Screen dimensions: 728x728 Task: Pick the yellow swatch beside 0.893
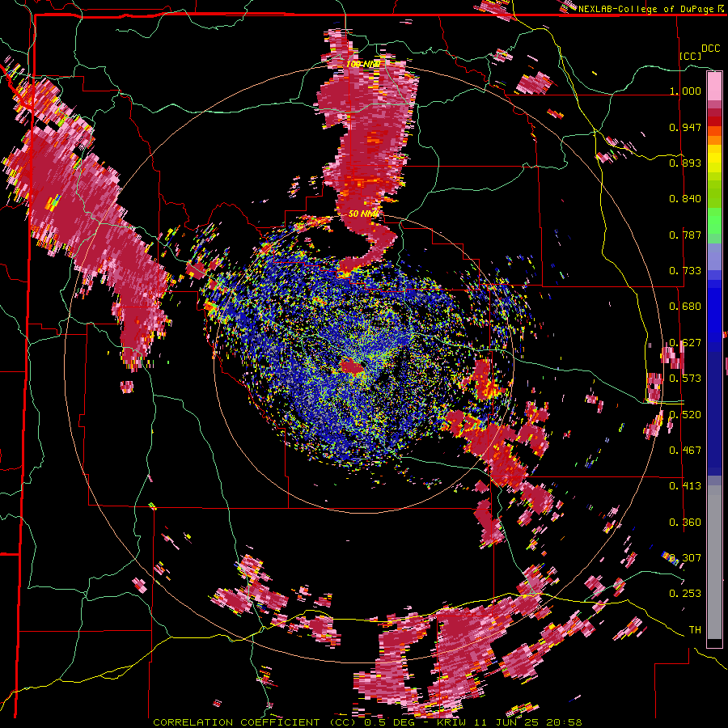pos(714,159)
